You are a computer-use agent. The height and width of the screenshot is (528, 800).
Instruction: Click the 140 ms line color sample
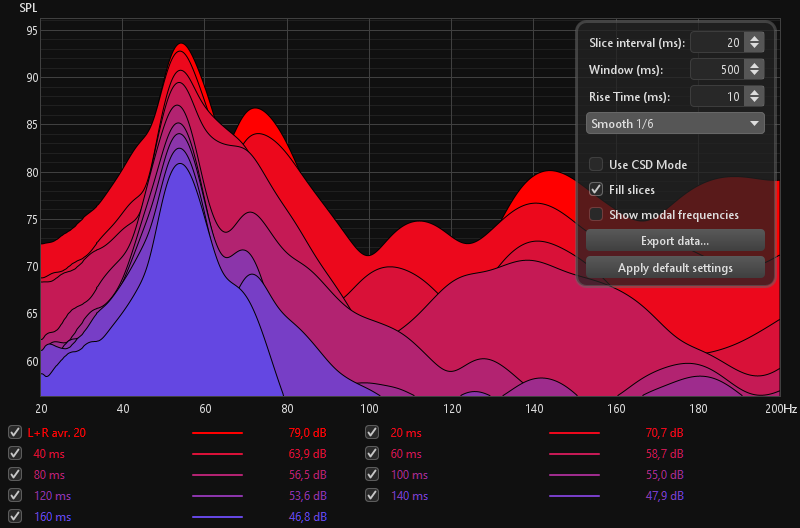[x=575, y=496]
